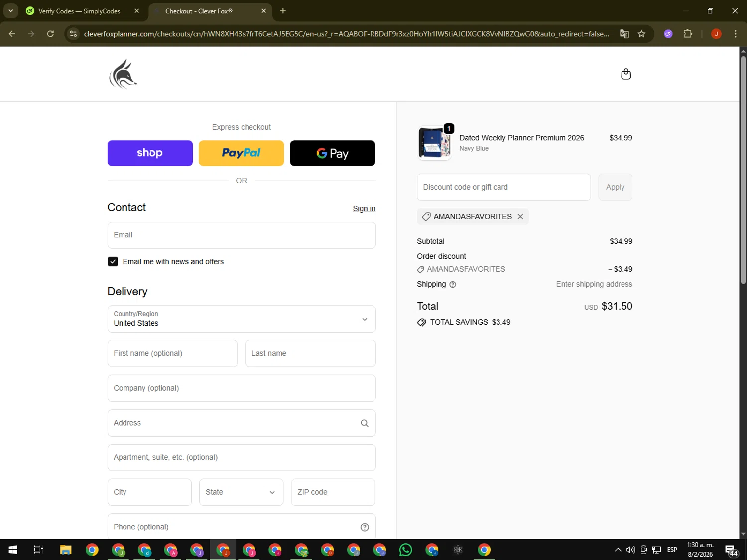Open the tab search dropdown arrow
This screenshot has height=560, width=747.
pos(10,11)
